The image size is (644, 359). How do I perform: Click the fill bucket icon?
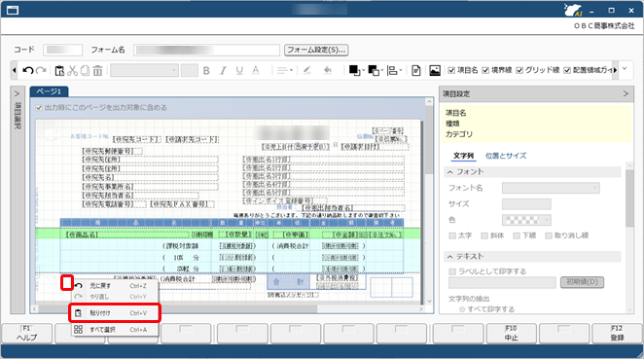pos(327,70)
